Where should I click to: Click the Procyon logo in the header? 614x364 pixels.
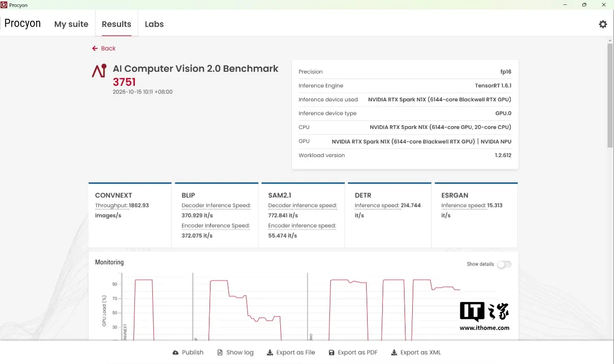(x=22, y=23)
